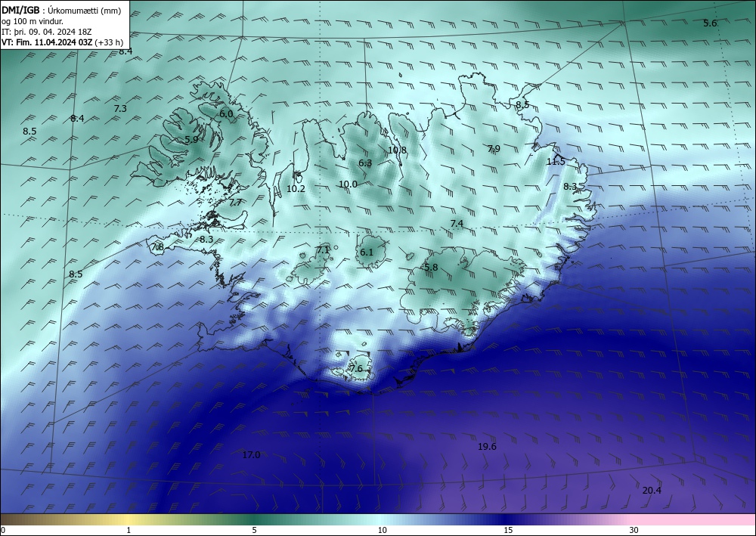Click the map value 7.7
756x536 pixels.
(x=235, y=203)
